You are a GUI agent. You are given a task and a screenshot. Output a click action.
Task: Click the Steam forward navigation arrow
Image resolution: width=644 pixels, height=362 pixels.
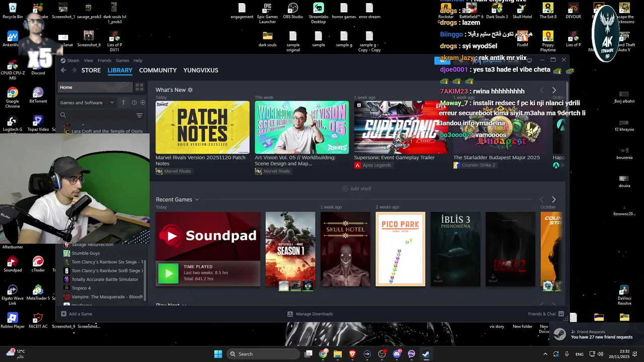74,70
